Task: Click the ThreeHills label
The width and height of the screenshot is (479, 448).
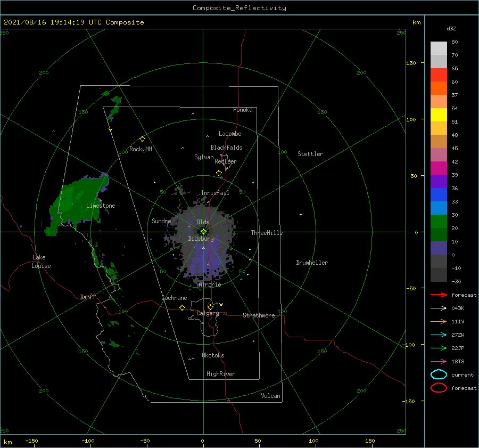Action: coord(267,233)
